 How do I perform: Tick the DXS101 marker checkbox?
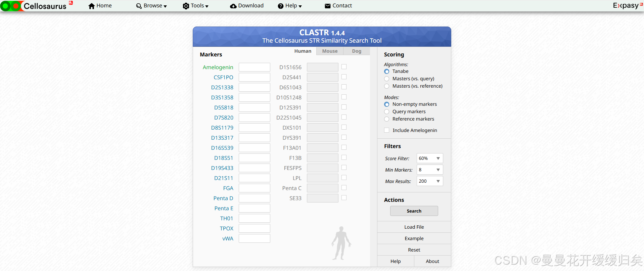coord(344,127)
